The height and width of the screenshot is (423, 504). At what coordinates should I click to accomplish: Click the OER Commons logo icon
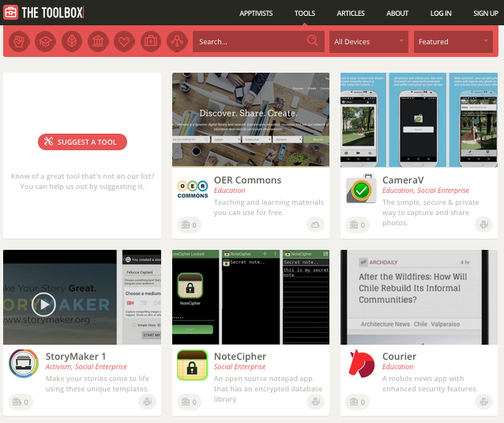193,190
